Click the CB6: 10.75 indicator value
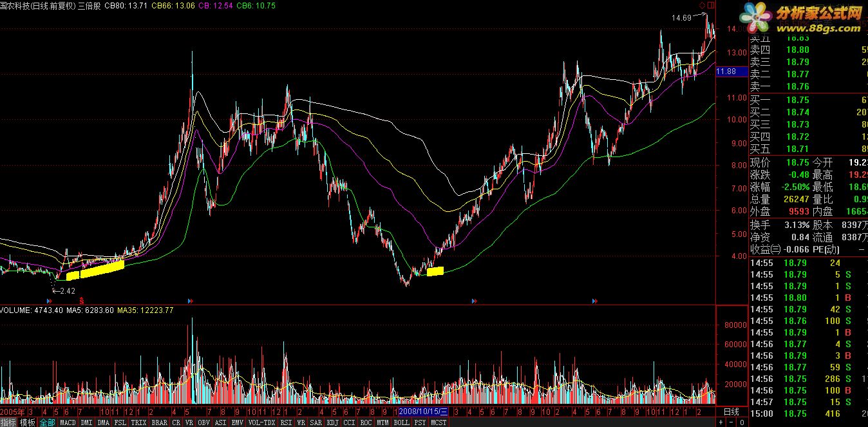Image resolution: width=868 pixels, height=427 pixels. [256, 5]
